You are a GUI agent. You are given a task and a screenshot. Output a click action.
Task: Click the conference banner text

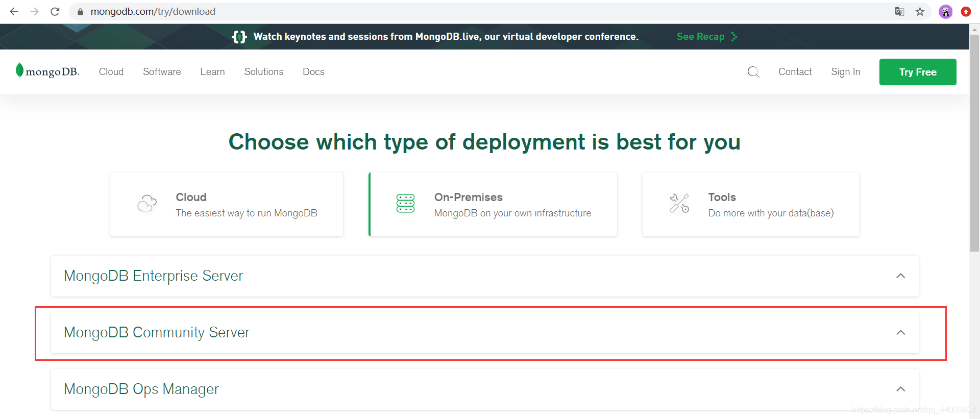[x=446, y=37]
